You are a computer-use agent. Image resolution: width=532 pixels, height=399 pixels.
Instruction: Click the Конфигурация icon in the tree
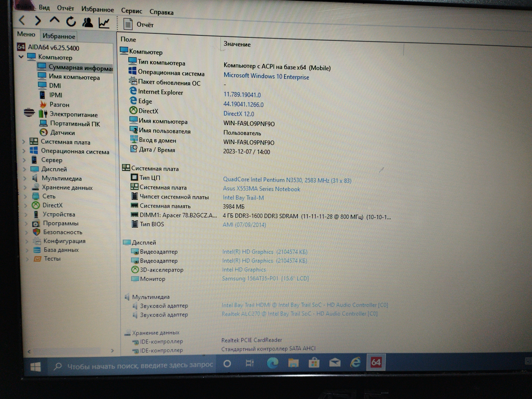tap(37, 241)
